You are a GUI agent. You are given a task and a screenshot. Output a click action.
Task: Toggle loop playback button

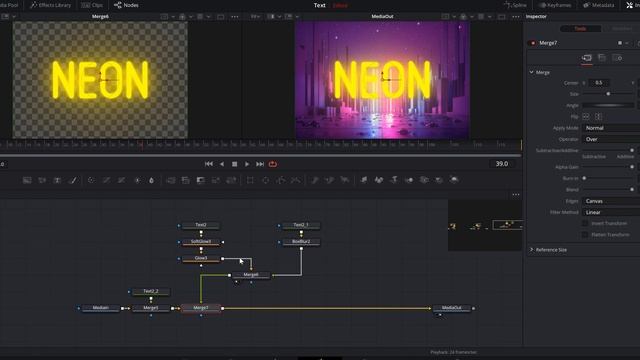(x=273, y=164)
